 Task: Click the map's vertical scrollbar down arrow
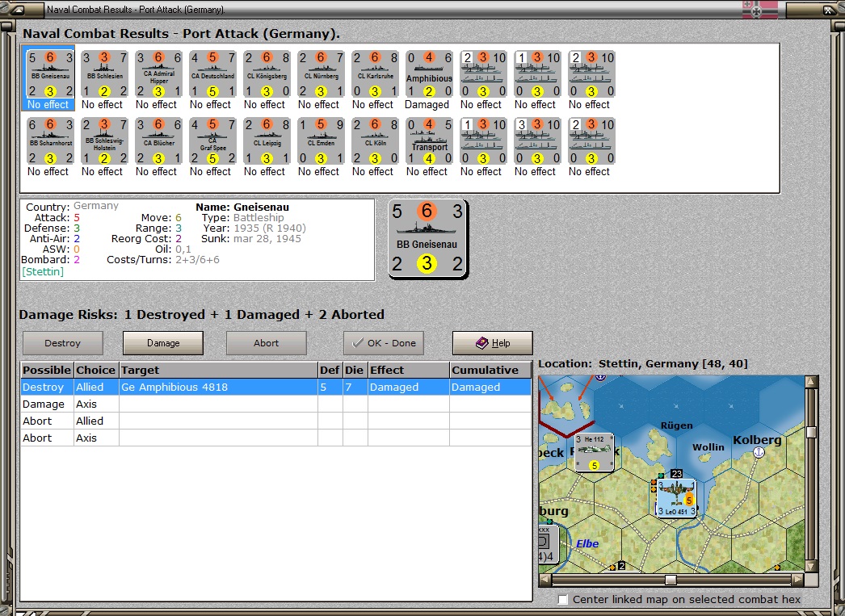[x=812, y=566]
